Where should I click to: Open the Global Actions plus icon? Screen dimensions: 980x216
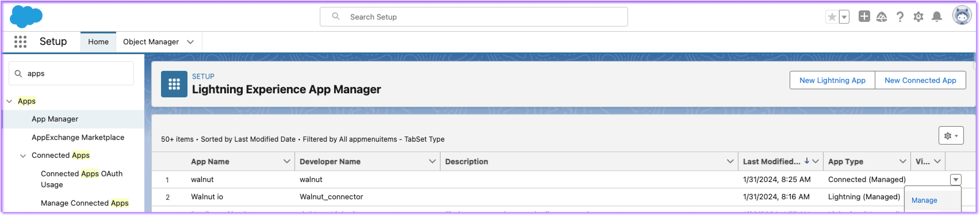864,16
